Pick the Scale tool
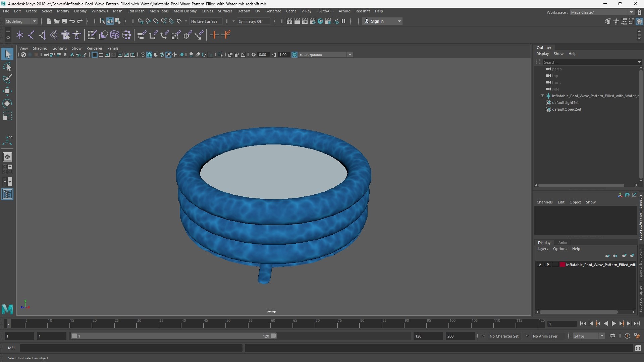Image resolution: width=644 pixels, height=362 pixels. point(7,116)
